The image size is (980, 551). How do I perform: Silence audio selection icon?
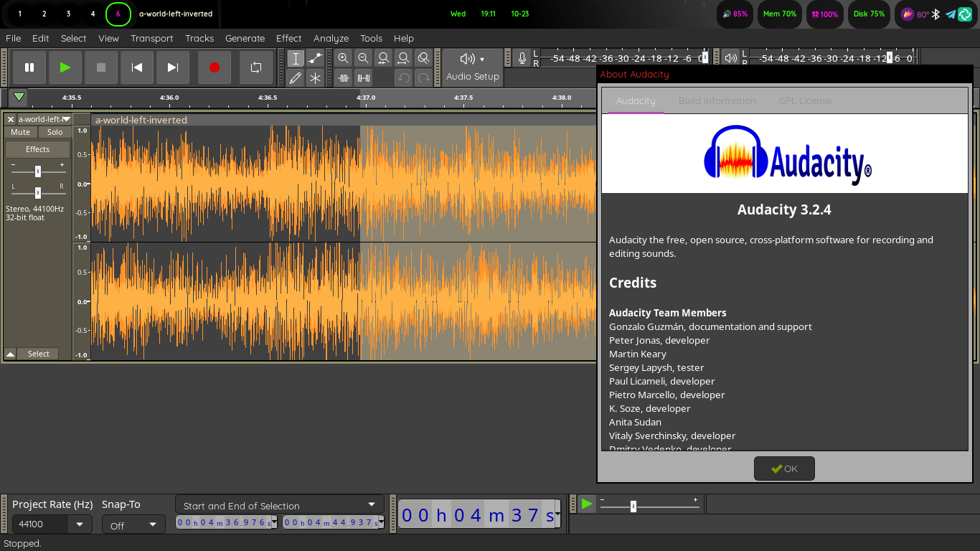pos(364,78)
